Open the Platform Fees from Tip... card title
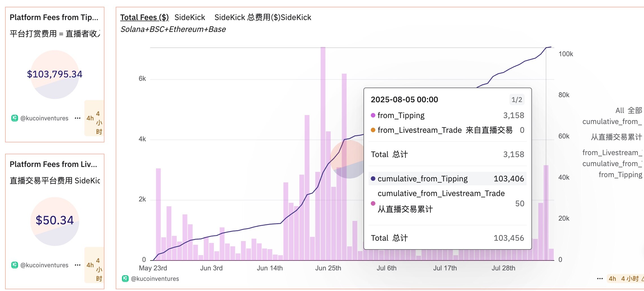The width and height of the screenshot is (644, 291). [54, 18]
